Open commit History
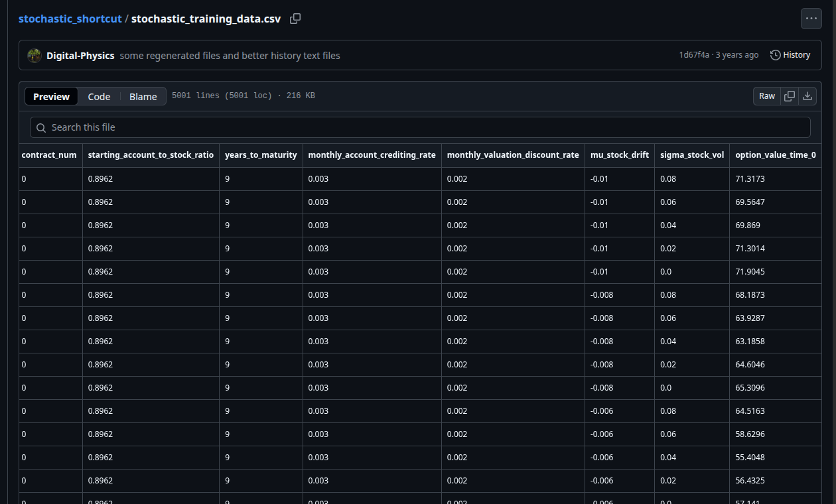Screen dimensions: 836x504 [790, 55]
